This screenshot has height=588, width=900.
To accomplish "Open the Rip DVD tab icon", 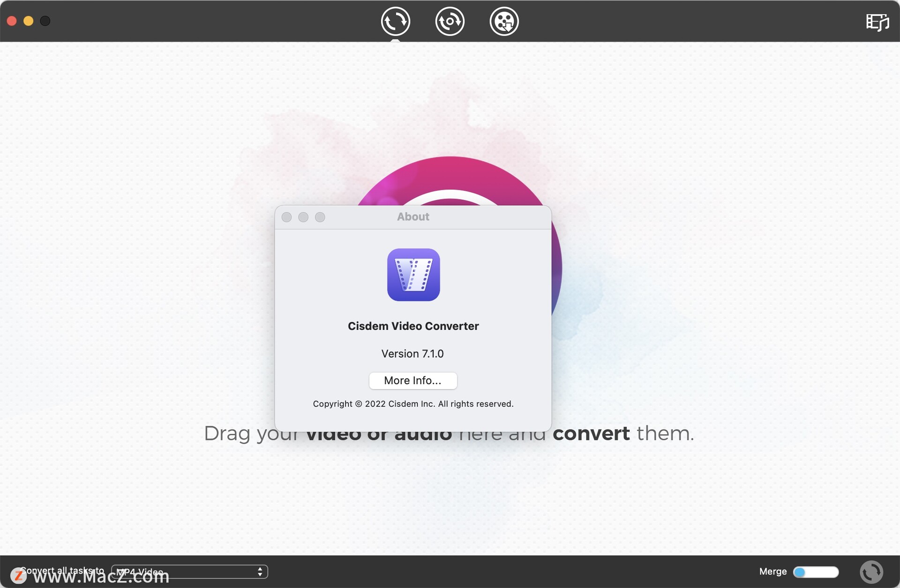I will (x=450, y=21).
